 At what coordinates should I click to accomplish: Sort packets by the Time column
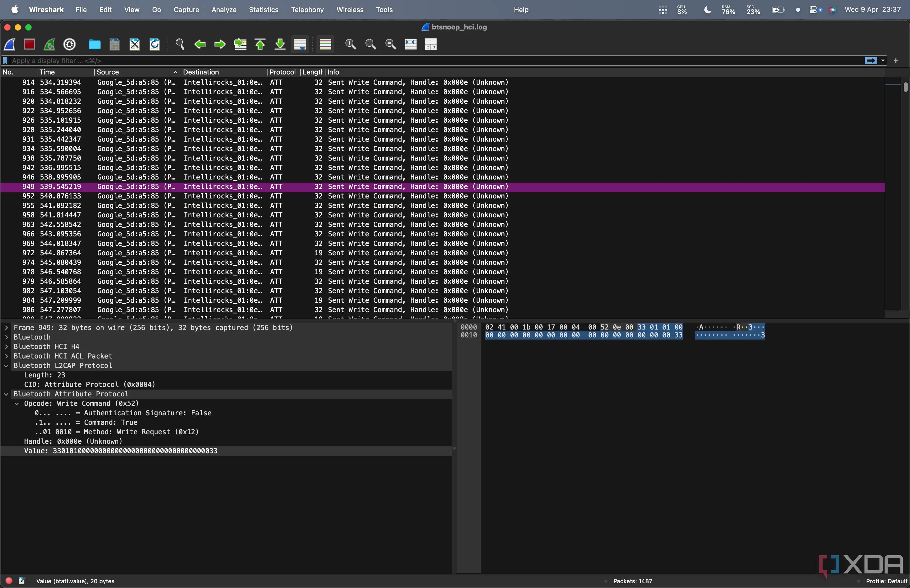(66, 72)
